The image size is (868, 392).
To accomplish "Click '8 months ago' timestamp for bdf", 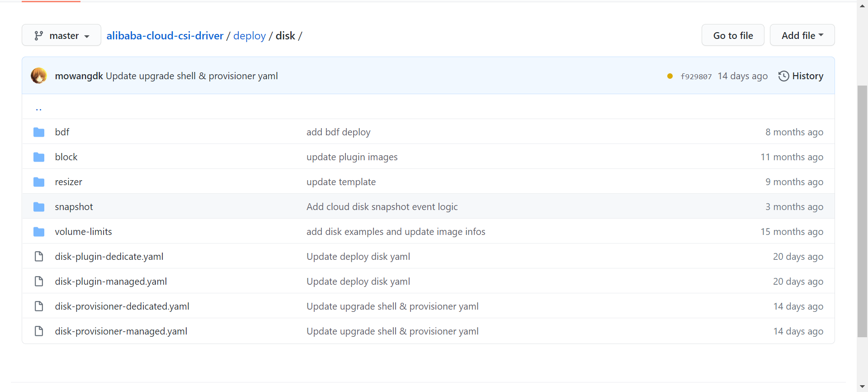I will (794, 132).
